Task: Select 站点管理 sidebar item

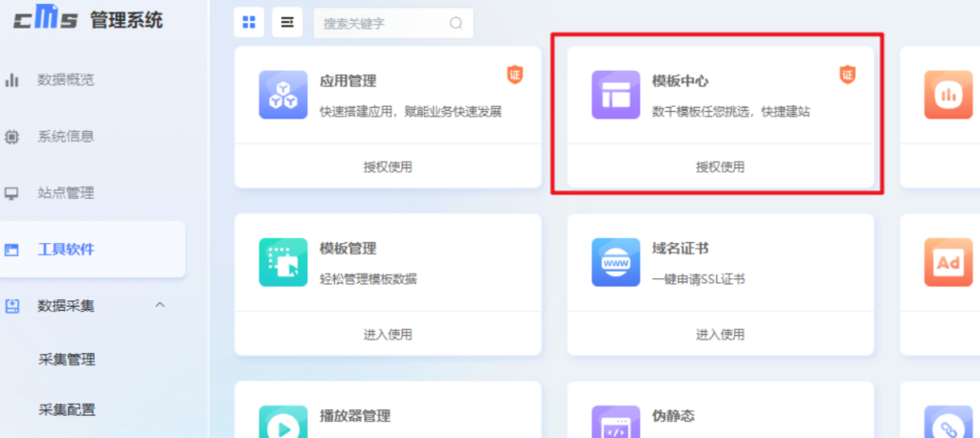Action: 65,192
